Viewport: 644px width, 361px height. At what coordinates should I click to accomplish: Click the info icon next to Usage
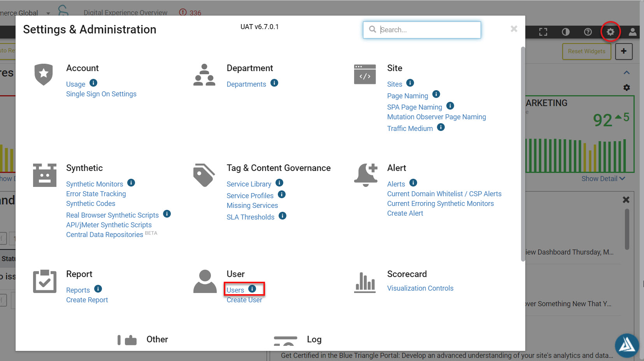tap(93, 83)
